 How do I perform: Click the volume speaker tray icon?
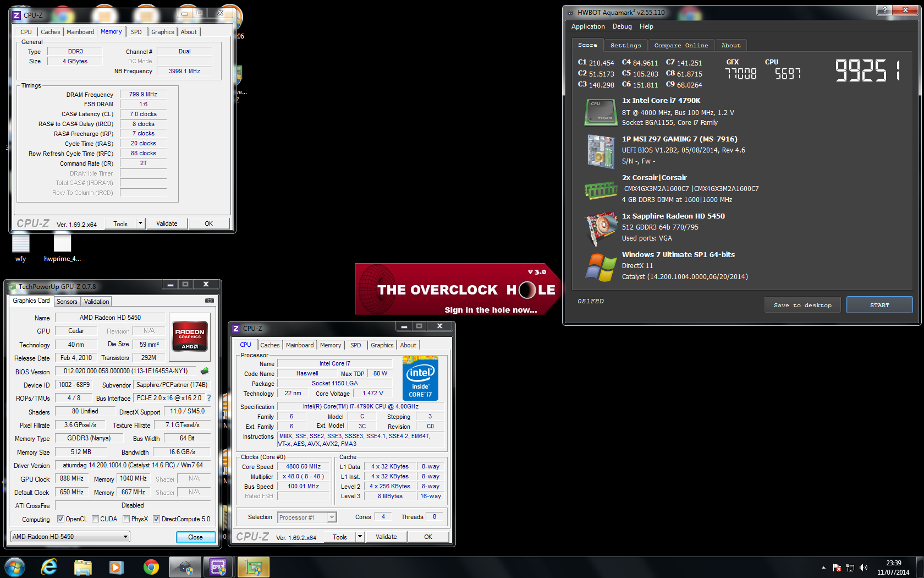point(864,568)
